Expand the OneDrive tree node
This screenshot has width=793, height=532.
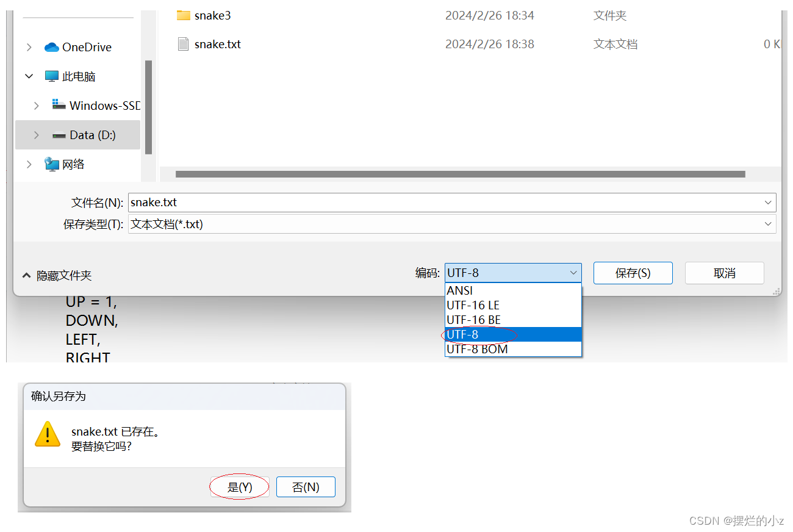(29, 47)
